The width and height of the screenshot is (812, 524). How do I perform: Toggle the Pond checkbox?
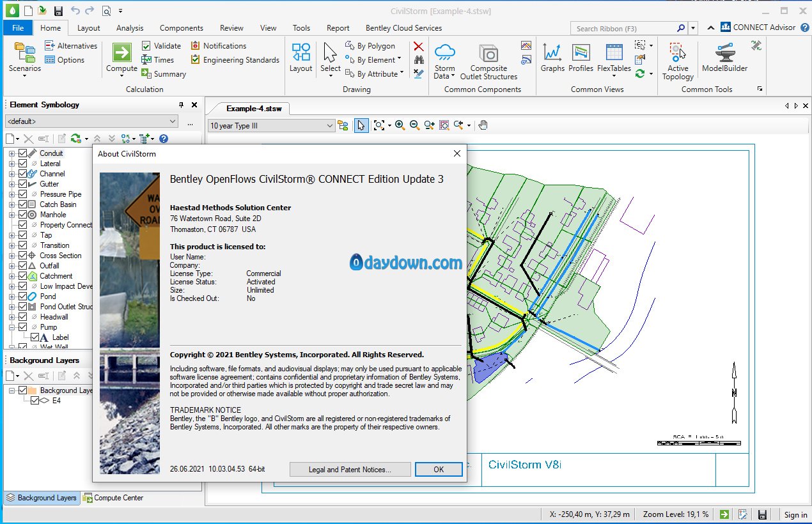click(23, 297)
